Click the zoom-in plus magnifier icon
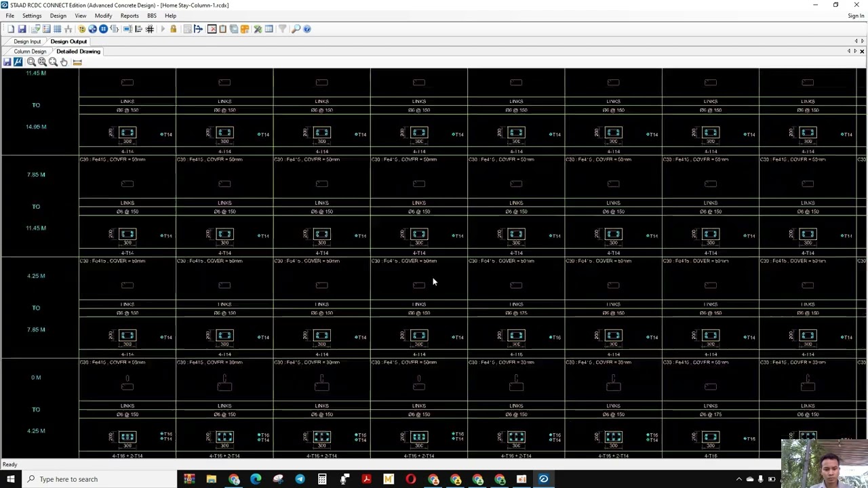Viewport: 868px width, 488px height. pos(41,62)
